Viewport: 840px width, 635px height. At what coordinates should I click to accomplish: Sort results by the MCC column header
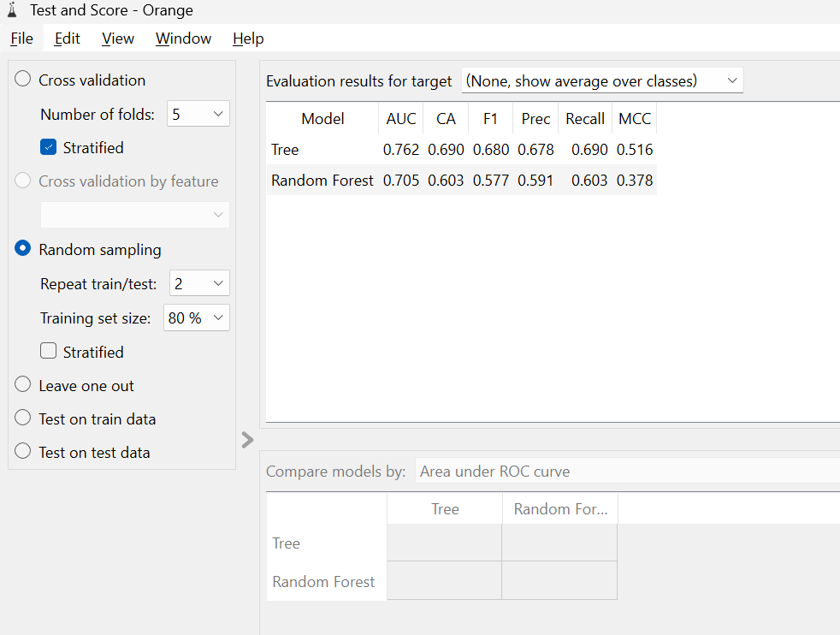click(x=635, y=119)
